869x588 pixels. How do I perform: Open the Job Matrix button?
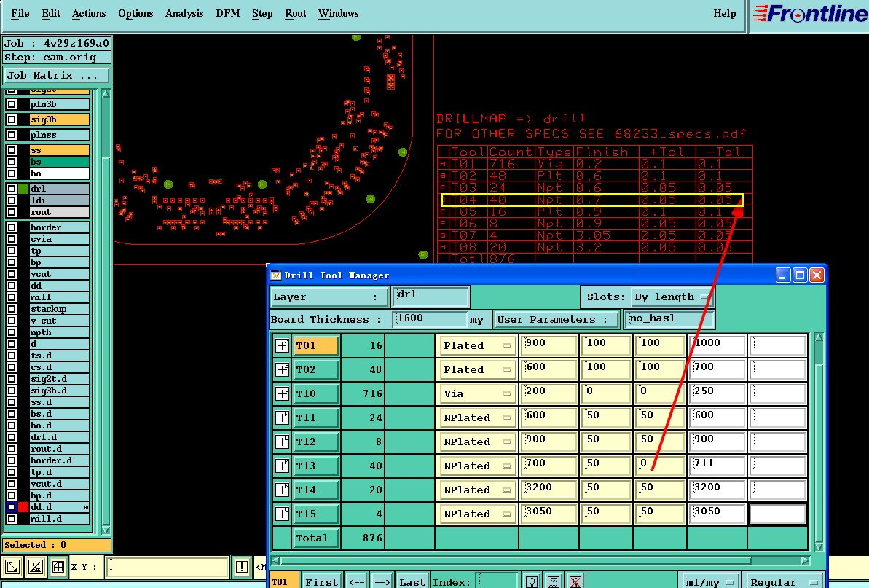[57, 75]
